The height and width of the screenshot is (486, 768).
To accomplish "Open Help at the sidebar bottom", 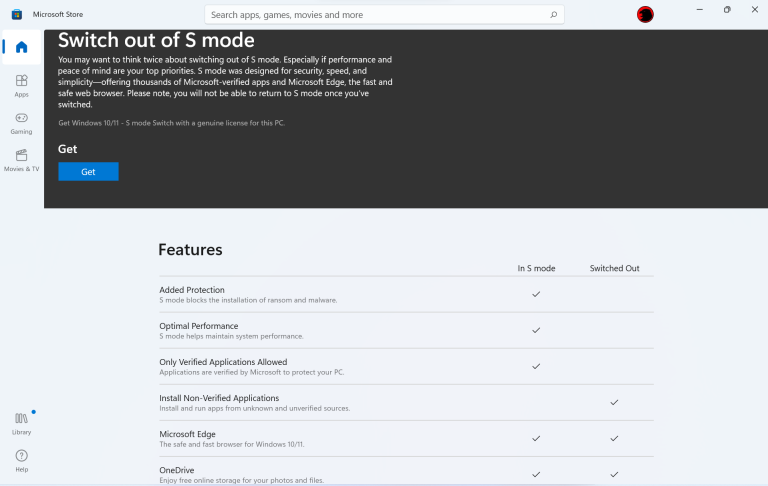I will tap(21, 460).
